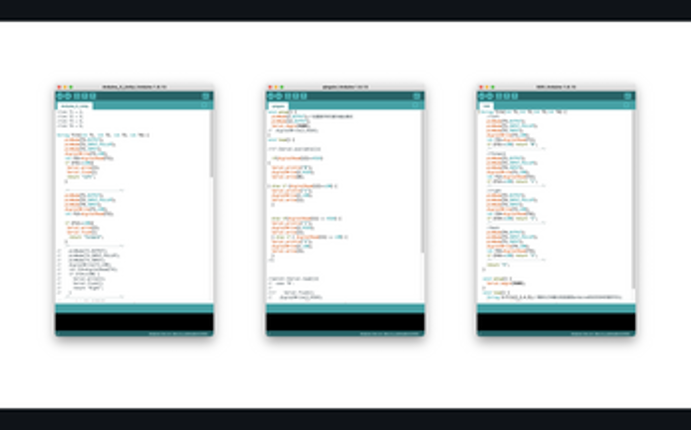Open Serial Monitor in the left Arduino window
The width and height of the screenshot is (691, 430).
(x=206, y=96)
